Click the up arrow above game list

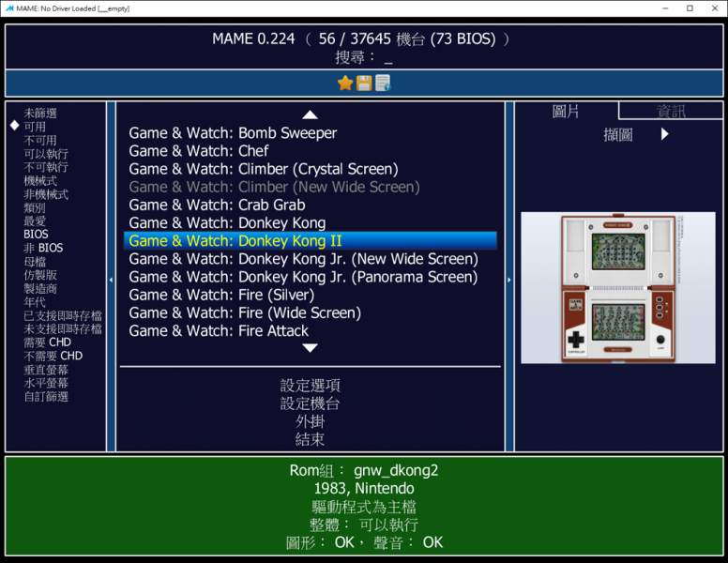pyautogui.click(x=311, y=114)
